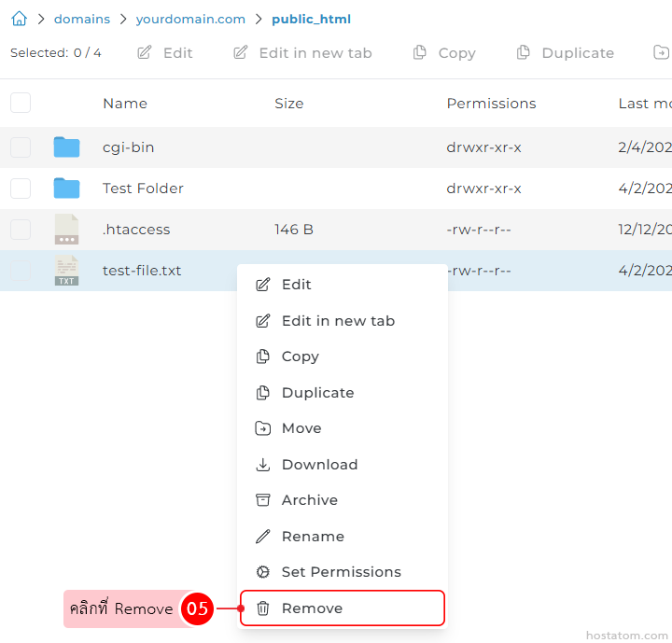Open the cgi-bin folder name
This screenshot has width=672, height=643.
click(x=129, y=147)
